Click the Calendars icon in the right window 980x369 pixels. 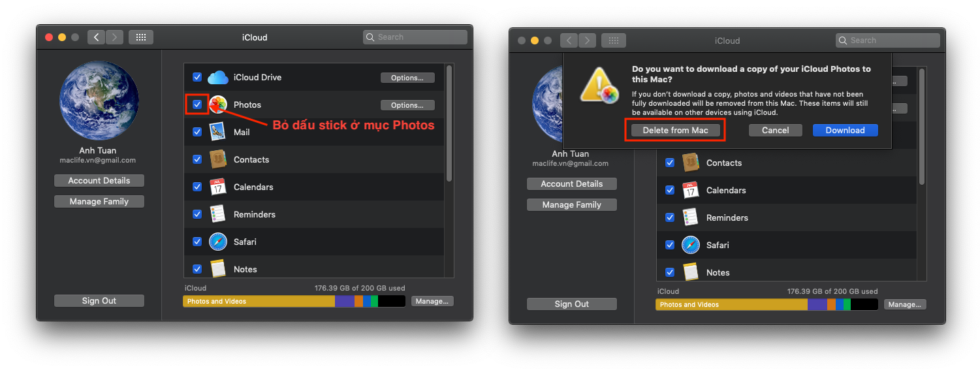[690, 190]
